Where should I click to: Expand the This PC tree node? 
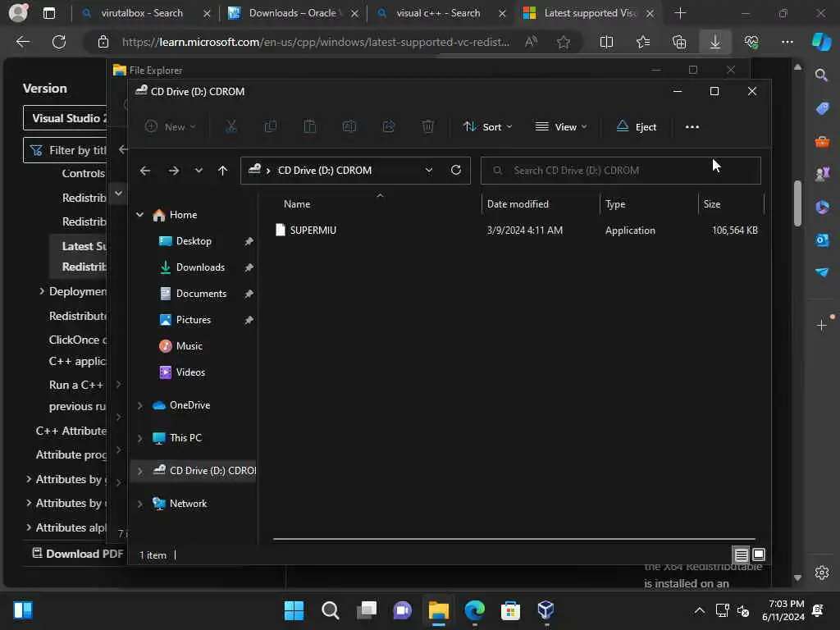pyautogui.click(x=139, y=438)
